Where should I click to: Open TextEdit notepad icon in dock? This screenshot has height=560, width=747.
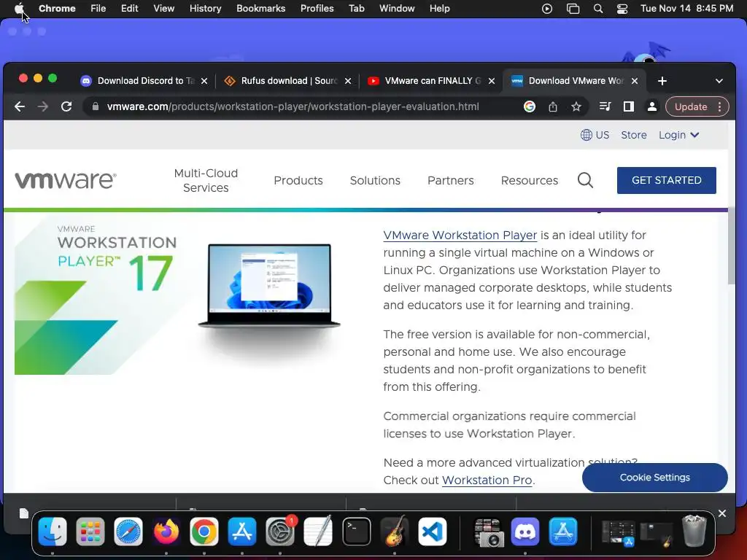coord(318,532)
